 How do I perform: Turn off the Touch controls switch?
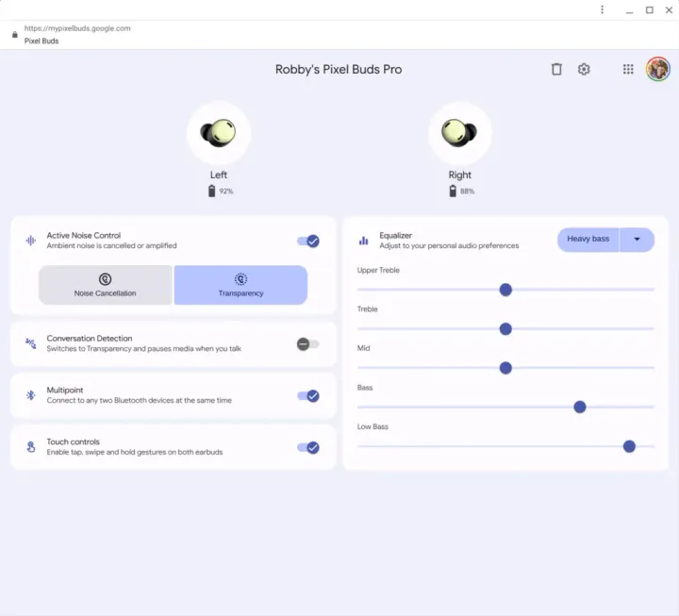pos(308,448)
